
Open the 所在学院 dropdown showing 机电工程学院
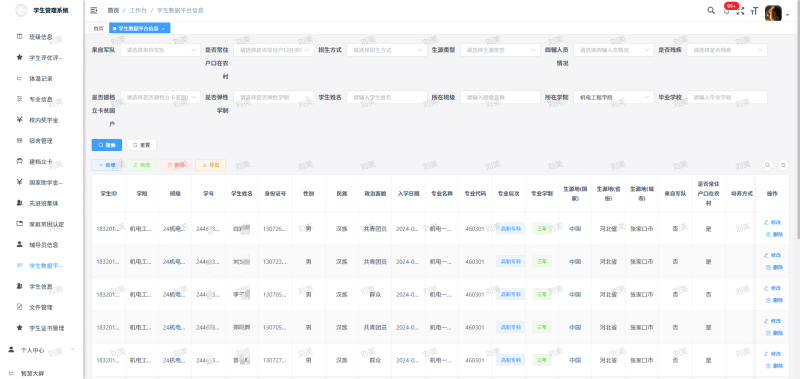(x=614, y=97)
